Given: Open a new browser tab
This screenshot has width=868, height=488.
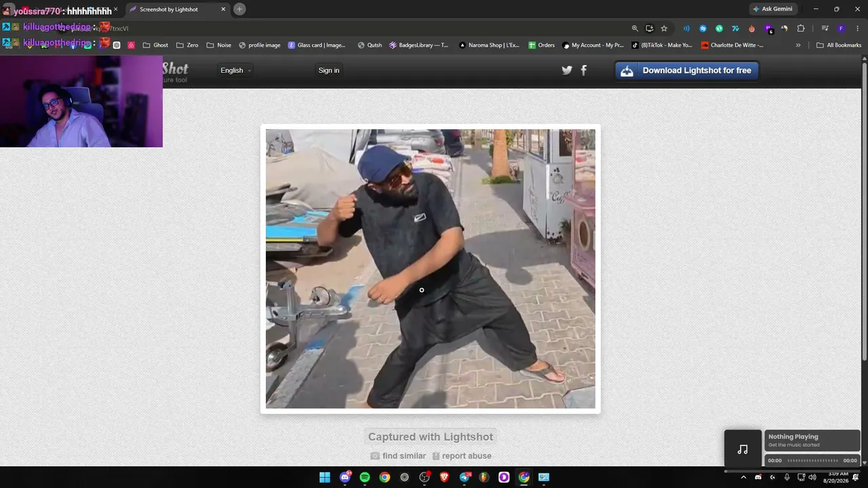Looking at the screenshot, I should 239,9.
